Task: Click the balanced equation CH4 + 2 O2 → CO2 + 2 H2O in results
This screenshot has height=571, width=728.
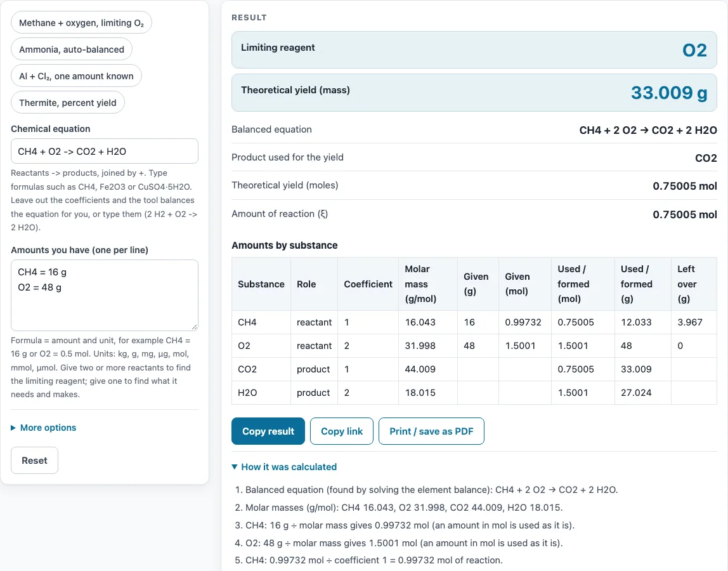Action: (x=648, y=130)
